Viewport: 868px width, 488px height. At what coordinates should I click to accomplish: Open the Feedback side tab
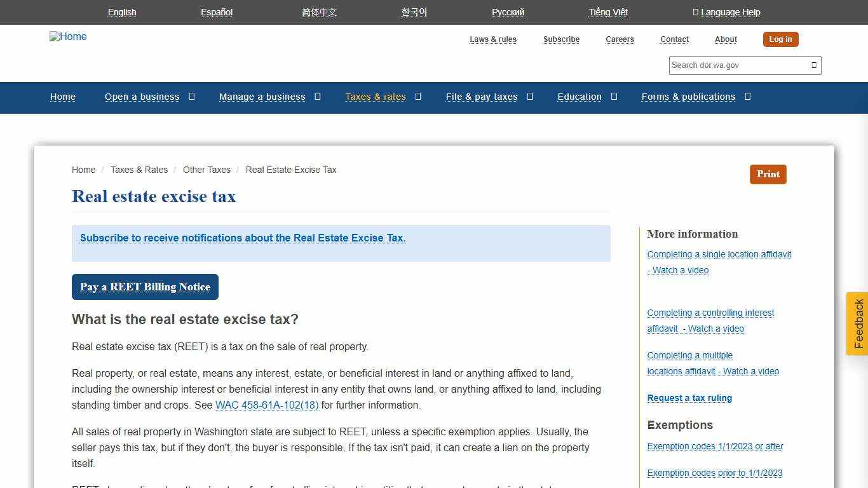pos(857,324)
